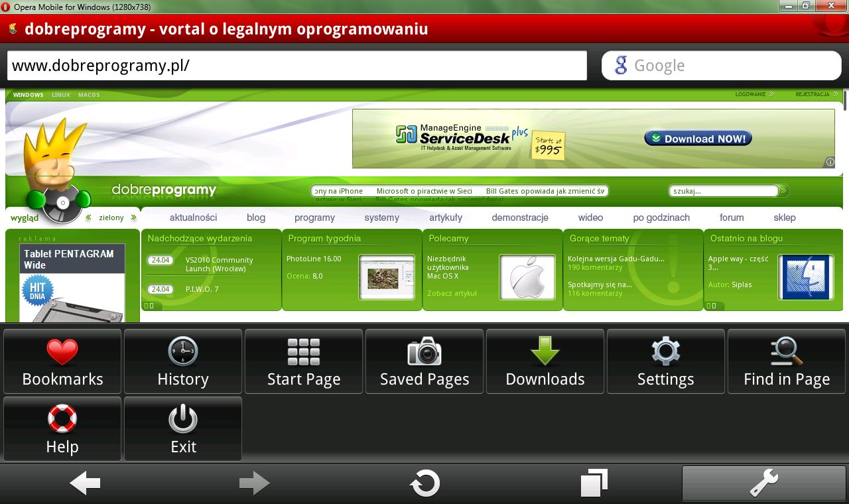This screenshot has height=504, width=849.
Task: Select the LINUX platform tab
Action: click(x=61, y=95)
